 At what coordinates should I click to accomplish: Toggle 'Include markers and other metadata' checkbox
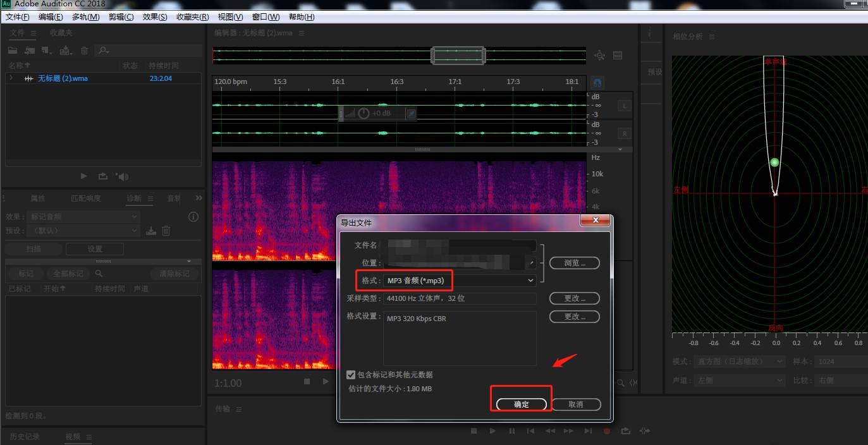[x=351, y=375]
